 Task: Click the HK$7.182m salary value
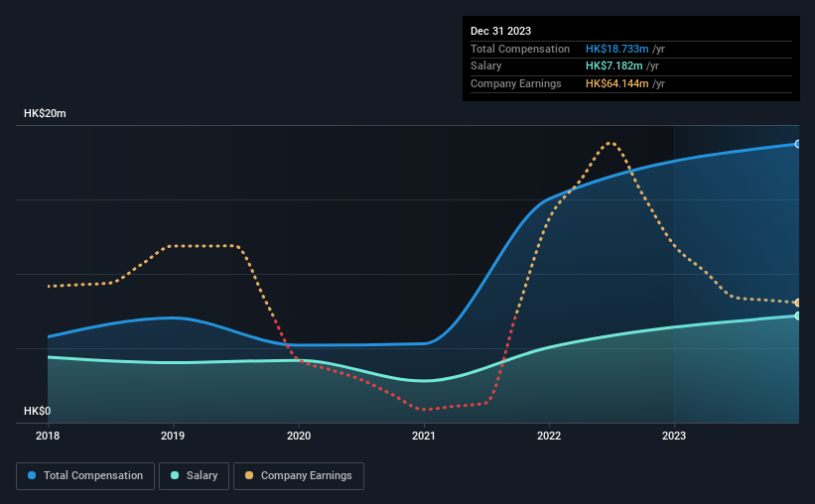(x=613, y=66)
